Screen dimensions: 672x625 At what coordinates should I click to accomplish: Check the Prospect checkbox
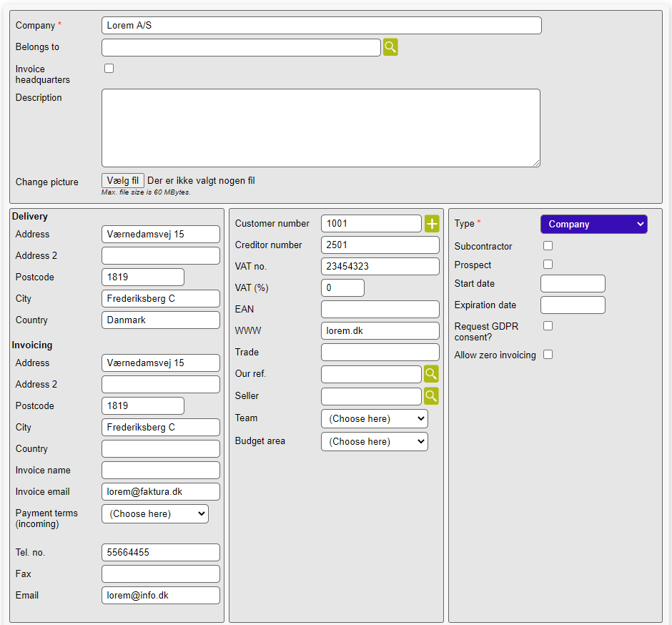point(548,265)
